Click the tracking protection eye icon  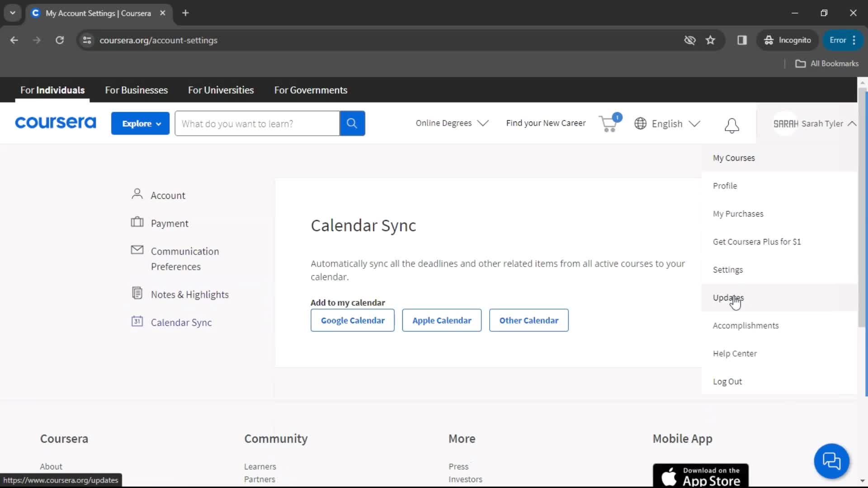(689, 40)
